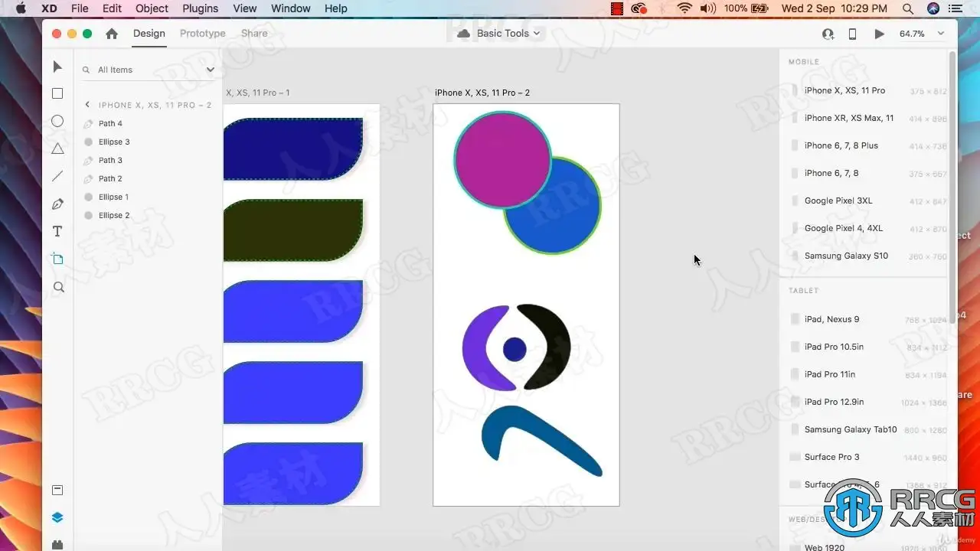This screenshot has width=980, height=551.
Task: Switch to the Pen tool
Action: tap(57, 204)
